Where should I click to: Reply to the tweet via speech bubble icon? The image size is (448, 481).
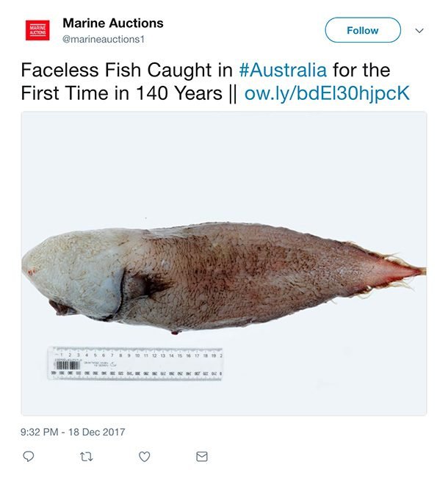[x=29, y=456]
